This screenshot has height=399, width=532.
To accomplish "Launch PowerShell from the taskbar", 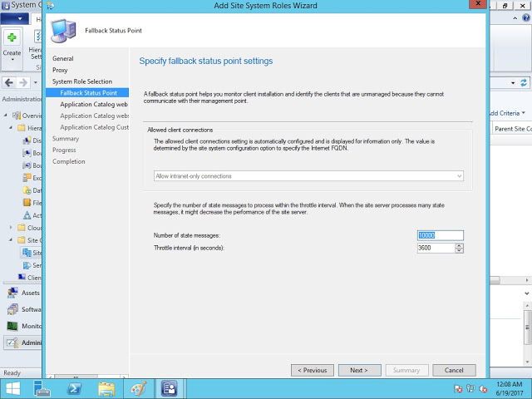I will coord(73,388).
